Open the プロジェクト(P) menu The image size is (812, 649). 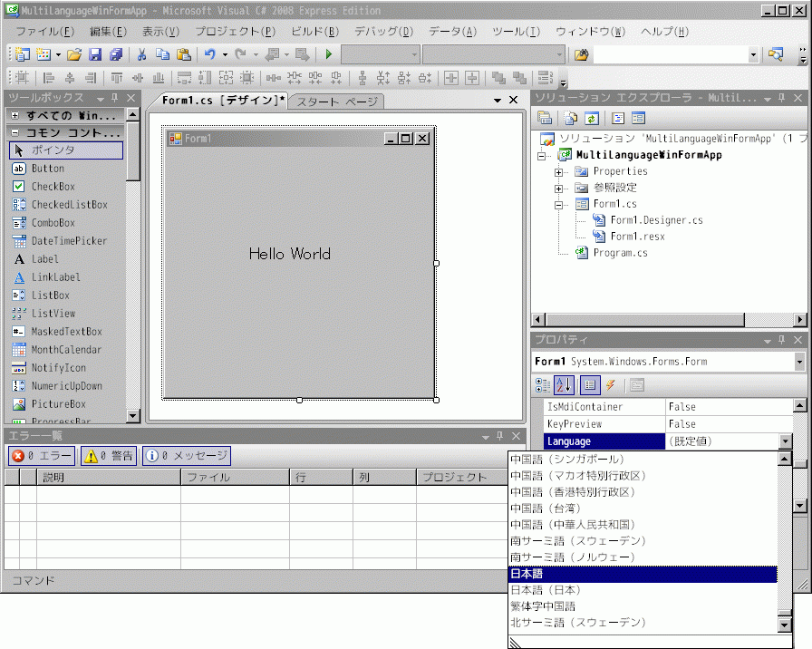(236, 32)
